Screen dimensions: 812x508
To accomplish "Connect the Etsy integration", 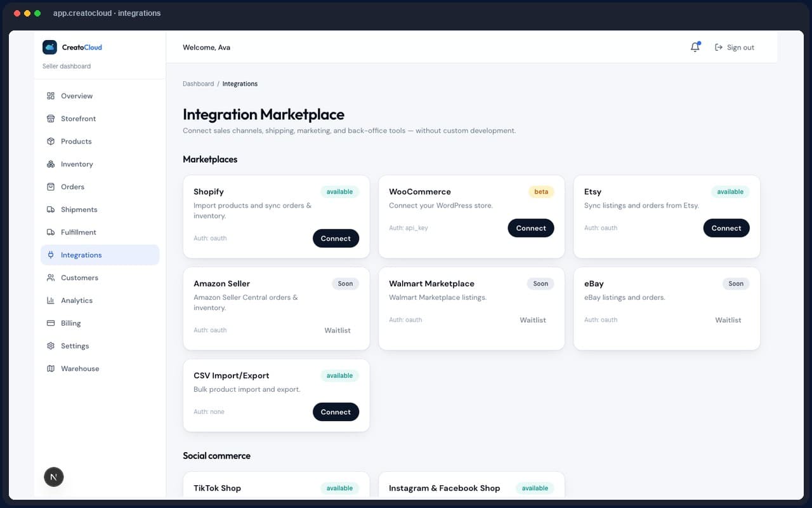I will coord(726,228).
